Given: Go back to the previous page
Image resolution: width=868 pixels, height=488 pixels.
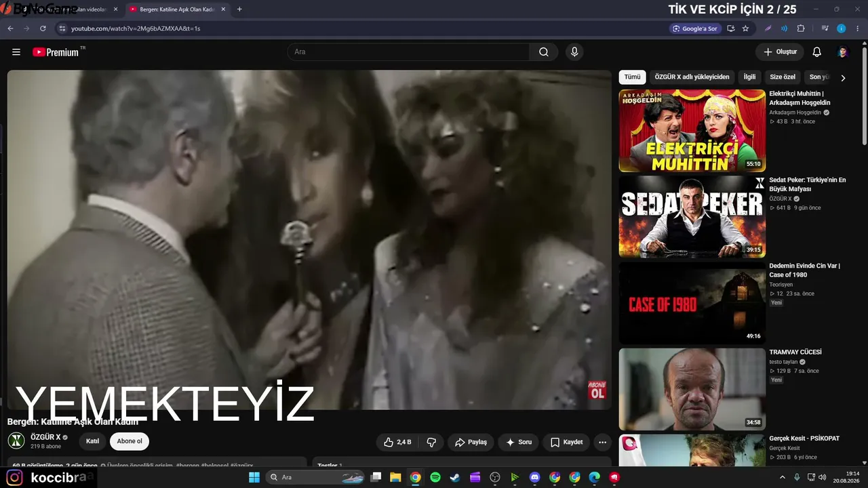Looking at the screenshot, I should (10, 28).
